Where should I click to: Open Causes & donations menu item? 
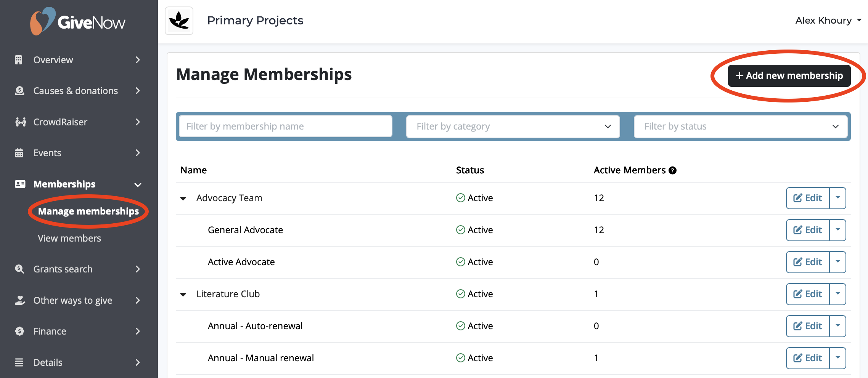tap(76, 91)
